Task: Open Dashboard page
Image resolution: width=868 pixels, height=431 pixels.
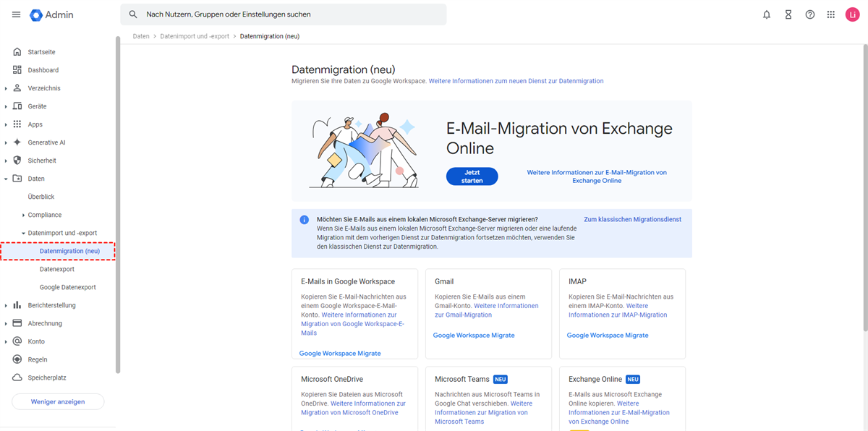Action: tap(43, 70)
